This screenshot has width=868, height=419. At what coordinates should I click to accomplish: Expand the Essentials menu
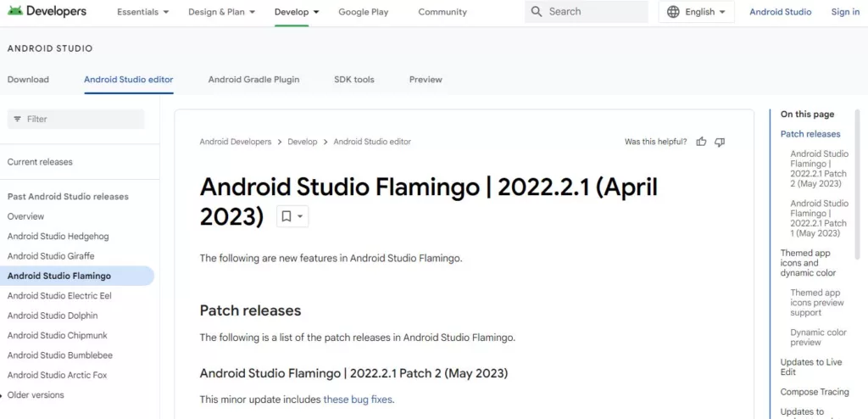click(142, 12)
